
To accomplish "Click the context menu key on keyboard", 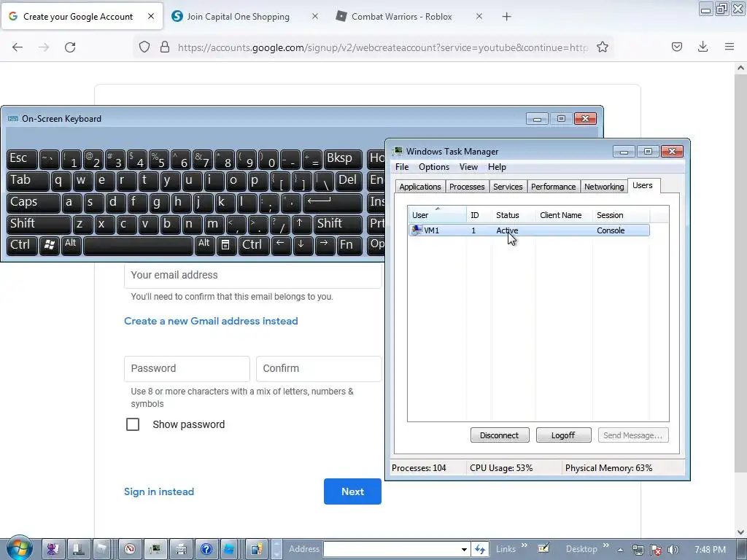I will tap(226, 245).
